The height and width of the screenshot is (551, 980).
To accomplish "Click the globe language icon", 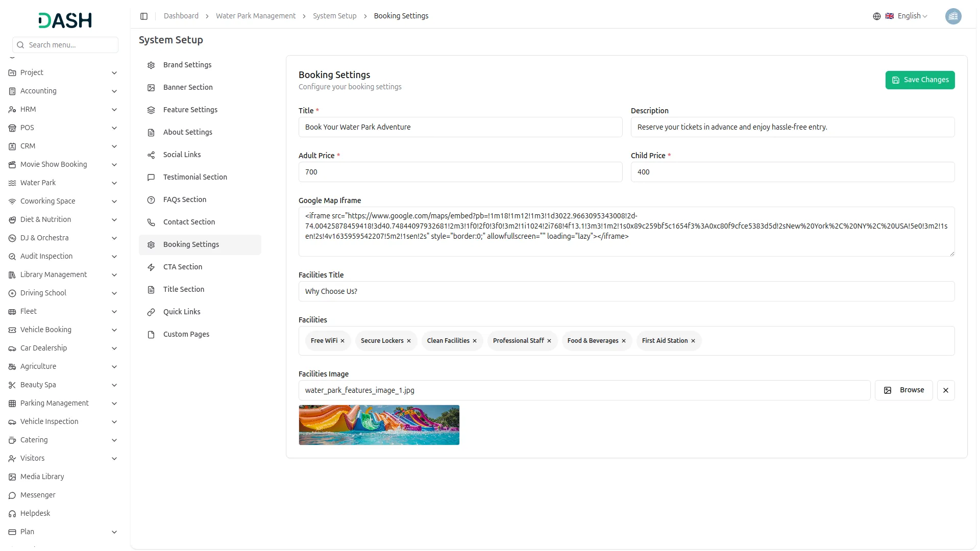I will pyautogui.click(x=876, y=16).
